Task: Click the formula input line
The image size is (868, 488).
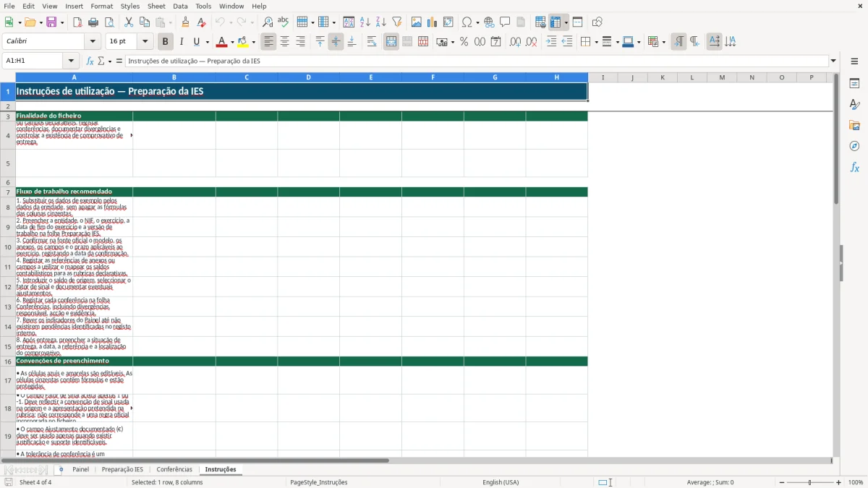Action: (477, 61)
